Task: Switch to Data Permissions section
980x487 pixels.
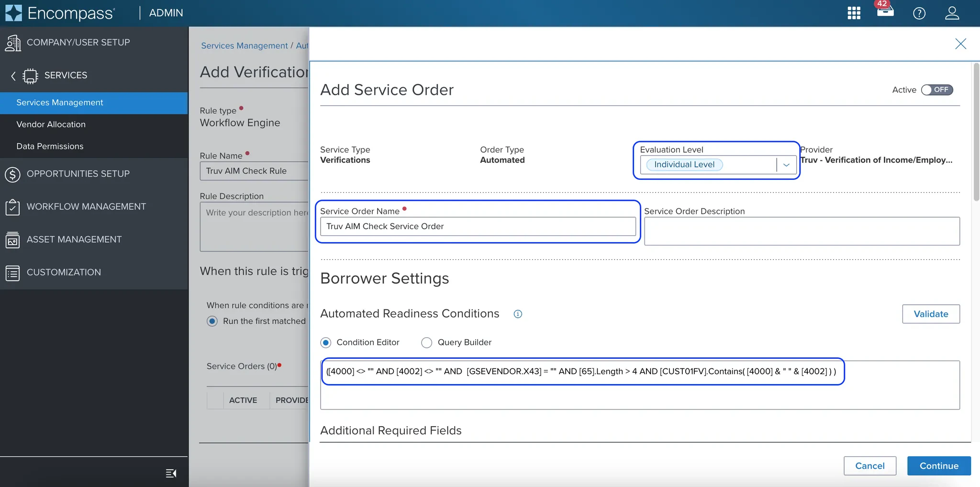Action: click(50, 146)
